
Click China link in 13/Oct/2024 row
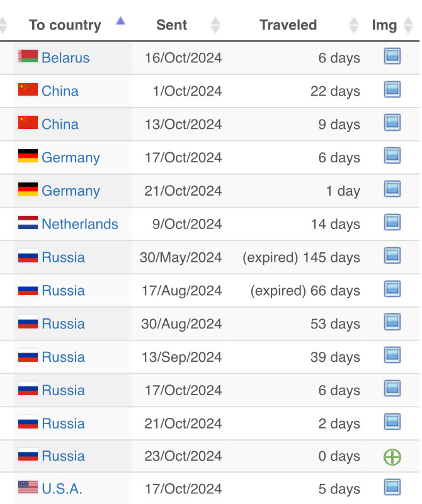pyautogui.click(x=60, y=124)
